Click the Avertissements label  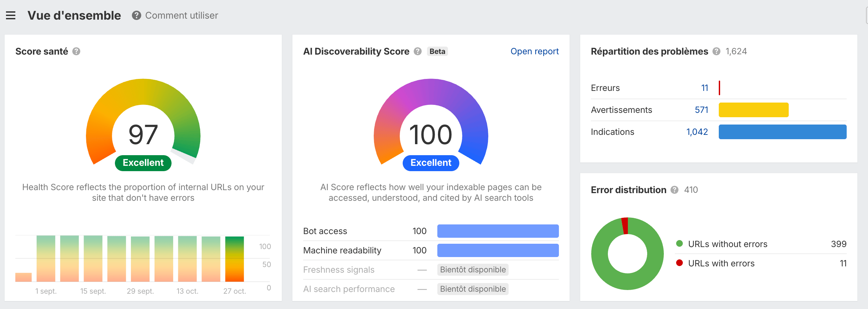pyautogui.click(x=621, y=110)
